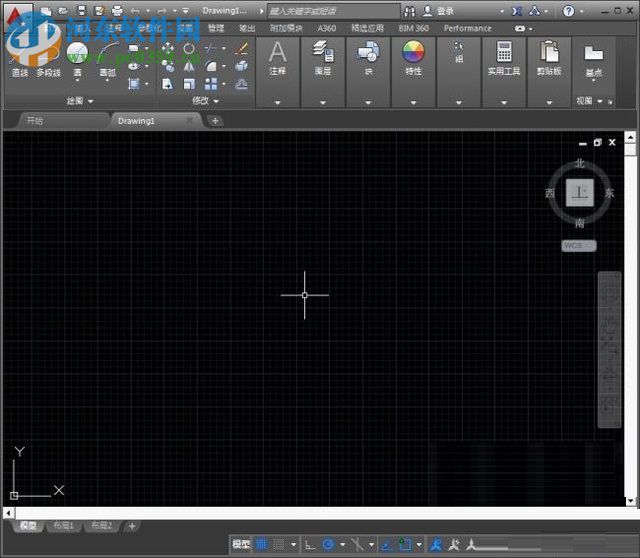Toggle polar tracking in status bar
The width and height of the screenshot is (640, 558).
click(328, 545)
